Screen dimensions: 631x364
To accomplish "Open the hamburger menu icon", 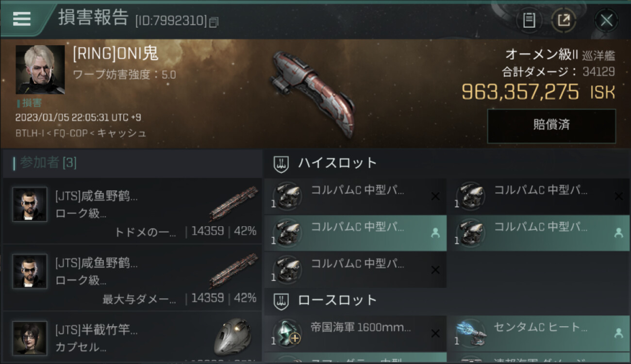I will [21, 18].
